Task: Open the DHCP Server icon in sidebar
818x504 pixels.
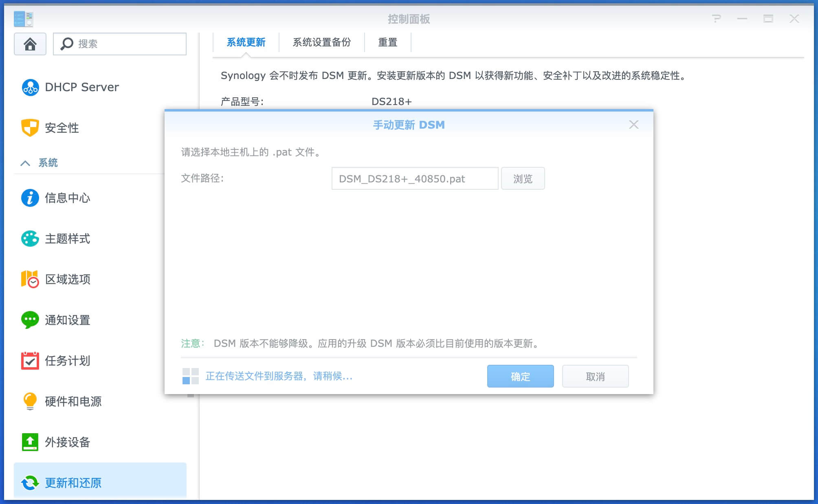Action: [x=30, y=87]
